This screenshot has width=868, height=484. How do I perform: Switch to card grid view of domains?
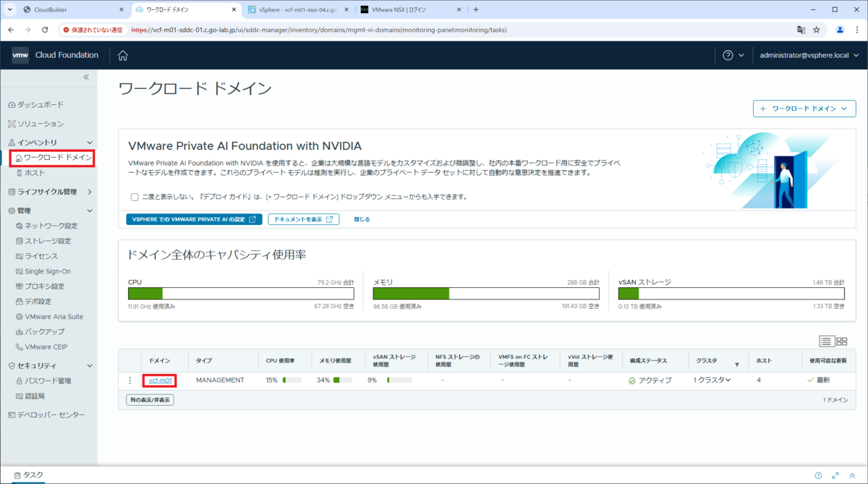point(842,341)
